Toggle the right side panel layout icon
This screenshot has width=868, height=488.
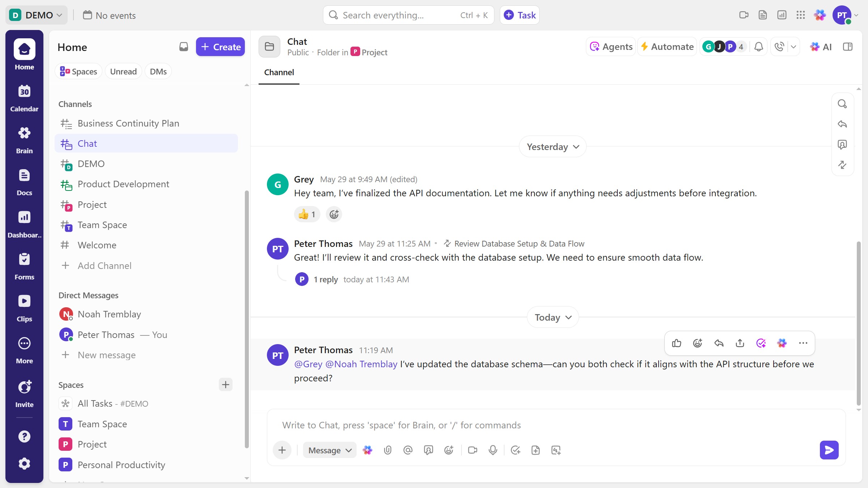click(x=847, y=47)
